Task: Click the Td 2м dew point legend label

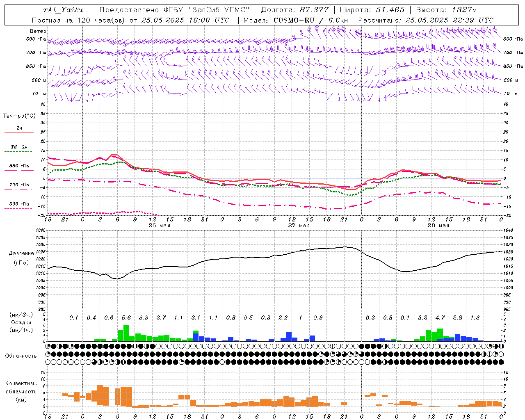Action: pyautogui.click(x=19, y=147)
